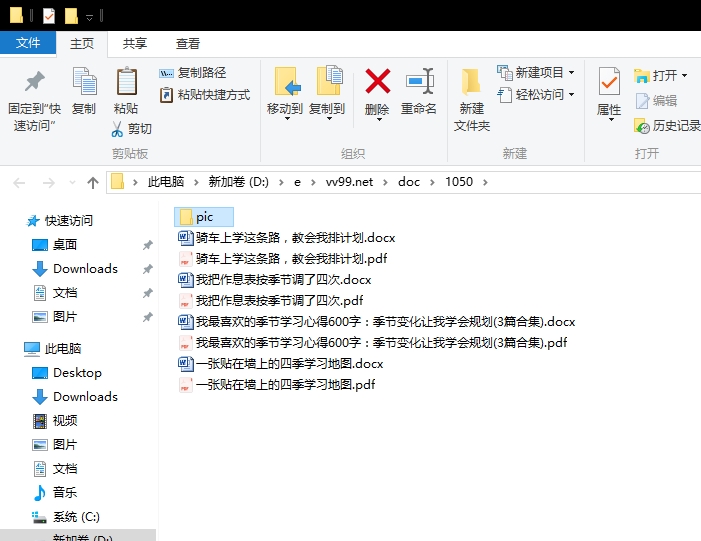Select 骑车上学这条路，教会我排计划.pdf file
This screenshot has height=541, width=701.
pyautogui.click(x=283, y=259)
